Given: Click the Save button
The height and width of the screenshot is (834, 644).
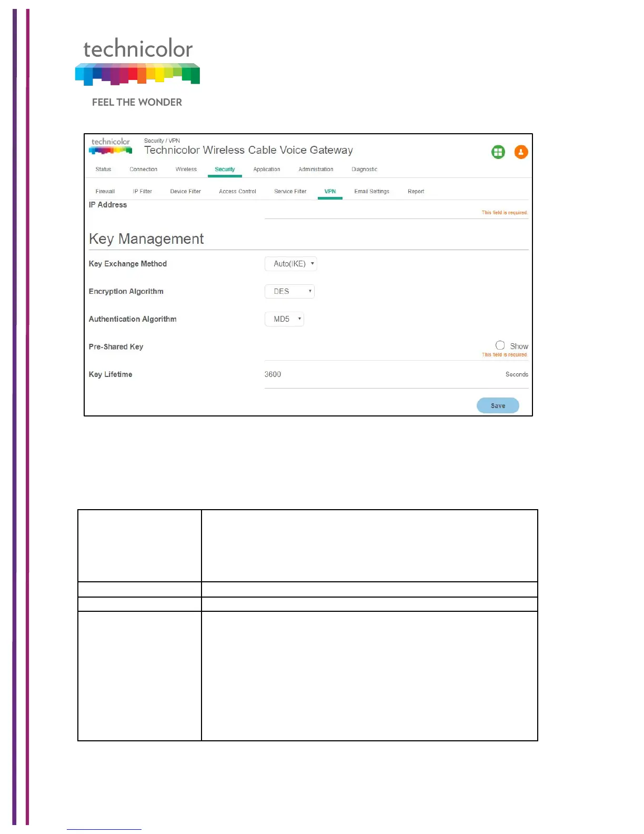Looking at the screenshot, I should pos(498,405).
